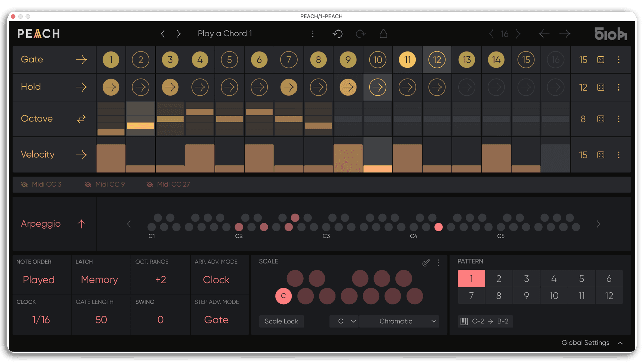Expand Global Settings panel
Screen dimensions: 644x362
(592, 343)
